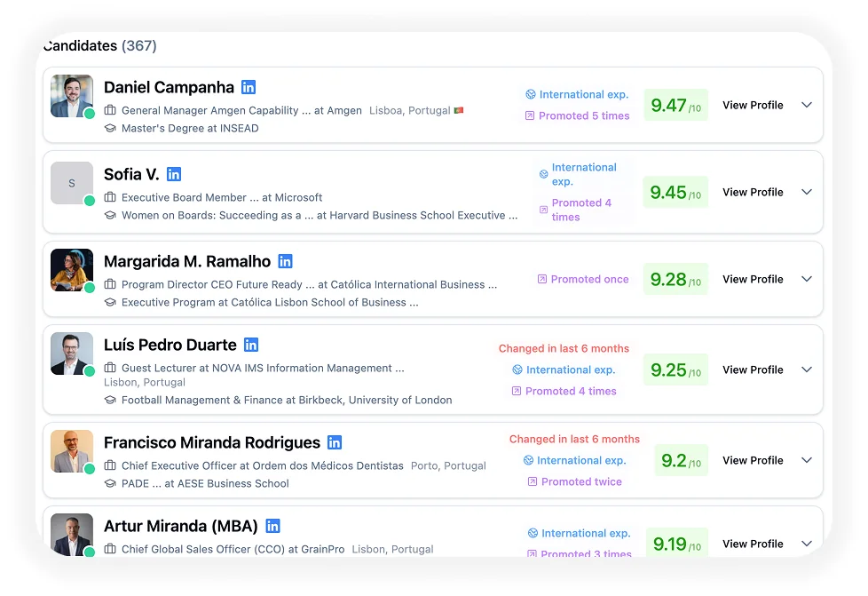The image size is (868, 596).
Task: Open Margarida M. Ramalho's LinkedIn icon
Action: (x=285, y=261)
